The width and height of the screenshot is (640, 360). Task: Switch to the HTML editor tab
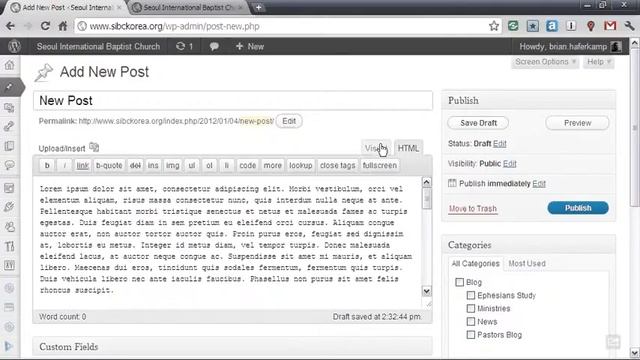click(408, 148)
